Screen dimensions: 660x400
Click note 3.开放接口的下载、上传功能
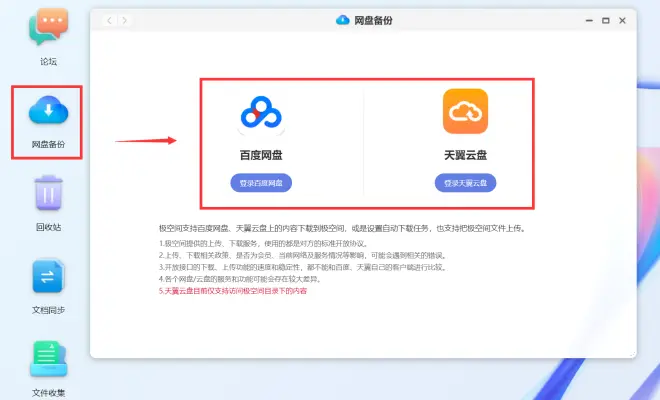(303, 267)
